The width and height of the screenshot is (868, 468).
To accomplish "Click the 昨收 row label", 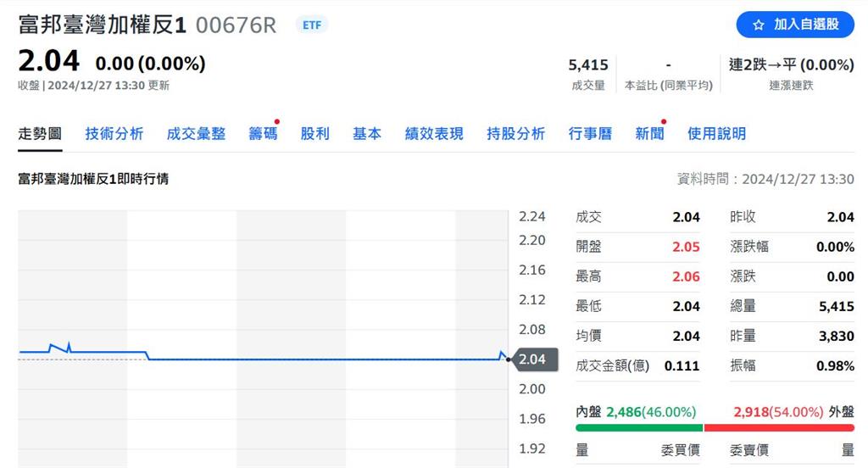I will [x=743, y=216].
